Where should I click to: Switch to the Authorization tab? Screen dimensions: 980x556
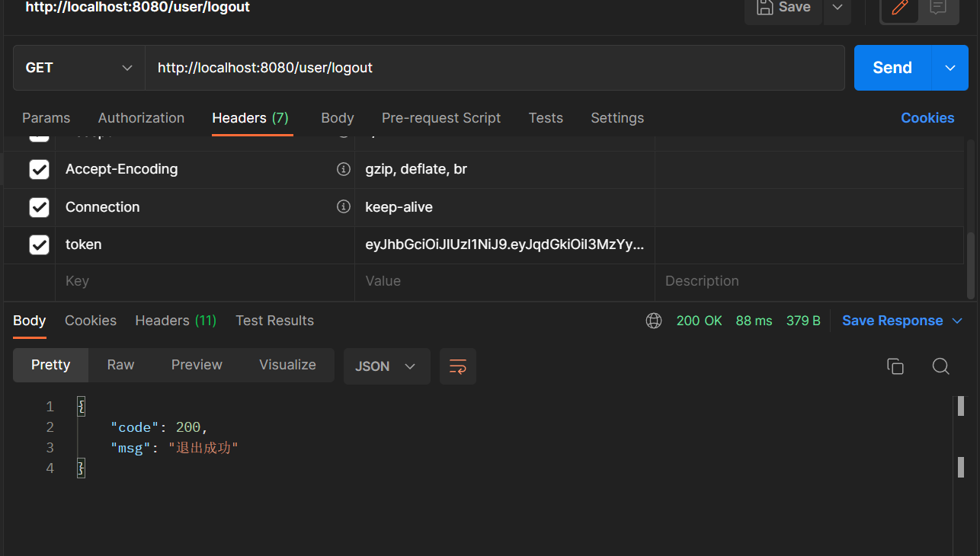141,118
